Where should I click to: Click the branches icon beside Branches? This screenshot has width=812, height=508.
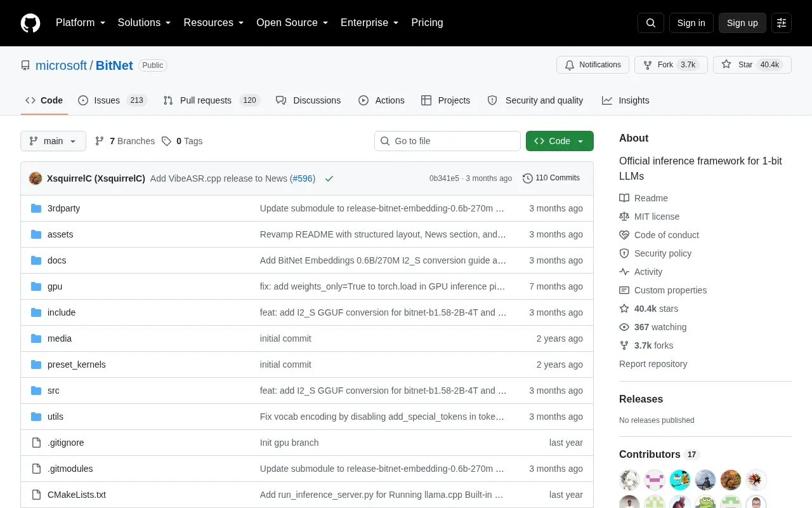(x=100, y=141)
